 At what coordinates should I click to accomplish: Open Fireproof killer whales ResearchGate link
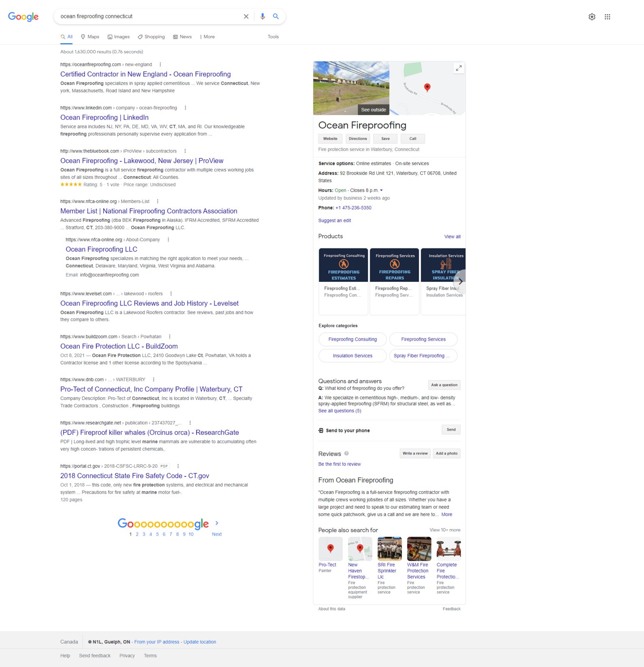(150, 433)
